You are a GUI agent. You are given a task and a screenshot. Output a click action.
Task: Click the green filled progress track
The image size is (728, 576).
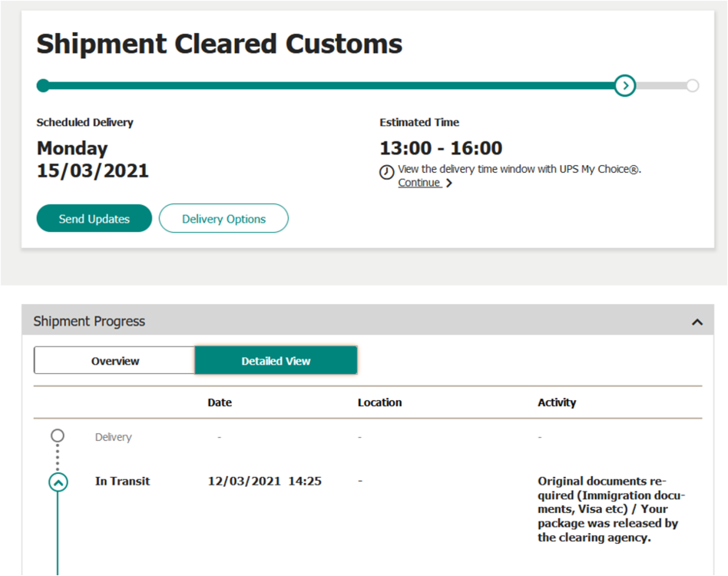coord(330,85)
